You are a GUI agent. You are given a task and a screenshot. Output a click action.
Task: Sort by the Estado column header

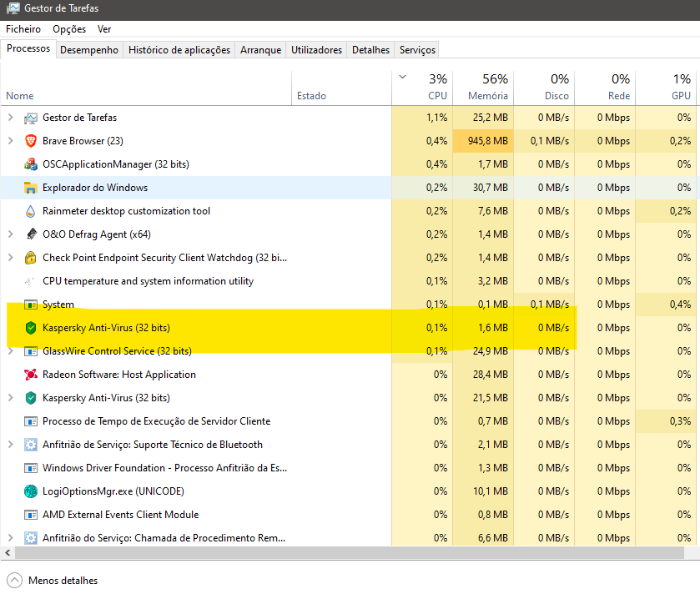pos(341,88)
